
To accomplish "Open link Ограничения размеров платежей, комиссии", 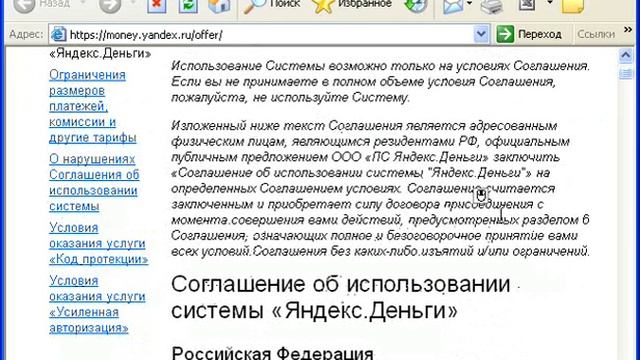I will click(93, 106).
